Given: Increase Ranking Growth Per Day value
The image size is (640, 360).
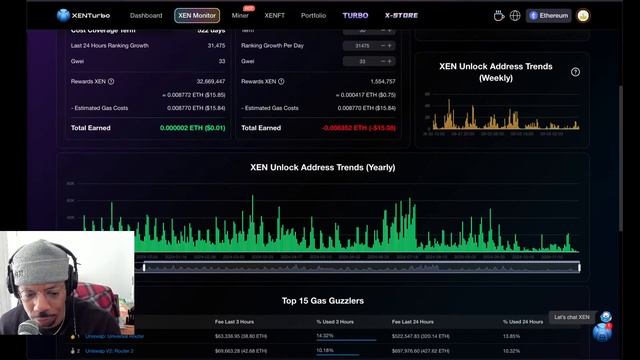Looking at the screenshot, I should pyautogui.click(x=390, y=46).
